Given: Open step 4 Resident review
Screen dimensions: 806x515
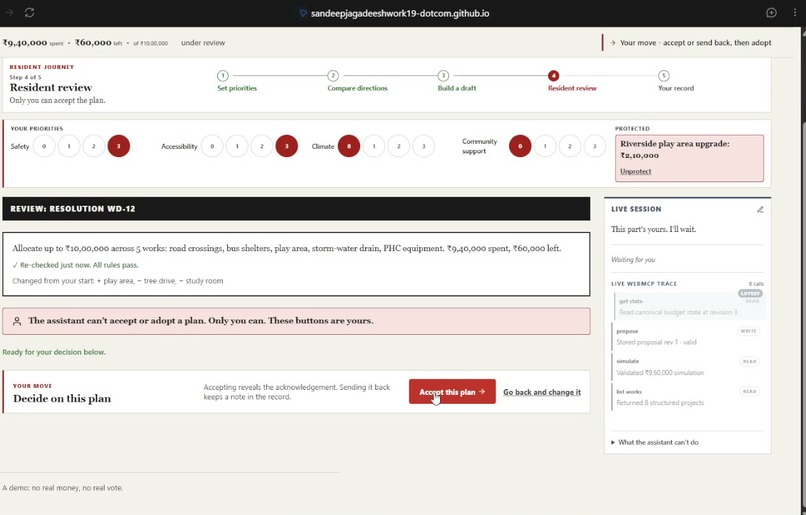Looking at the screenshot, I should coord(572,81).
